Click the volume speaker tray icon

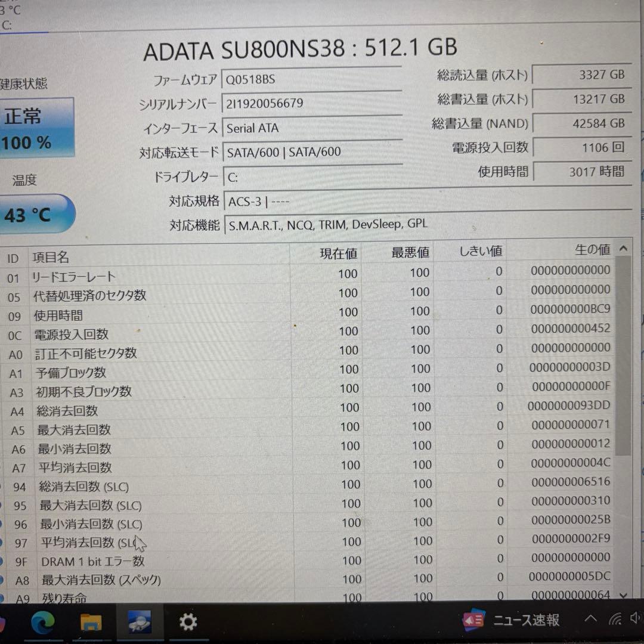point(636,618)
